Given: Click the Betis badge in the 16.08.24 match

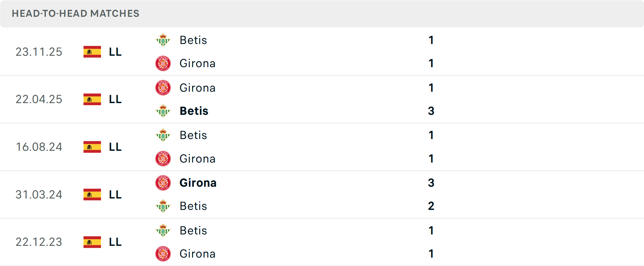Looking at the screenshot, I should [x=163, y=135].
